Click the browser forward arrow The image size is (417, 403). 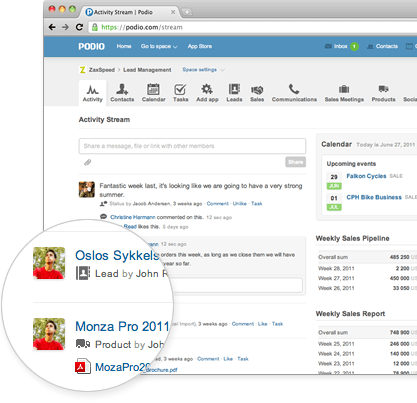[65, 27]
